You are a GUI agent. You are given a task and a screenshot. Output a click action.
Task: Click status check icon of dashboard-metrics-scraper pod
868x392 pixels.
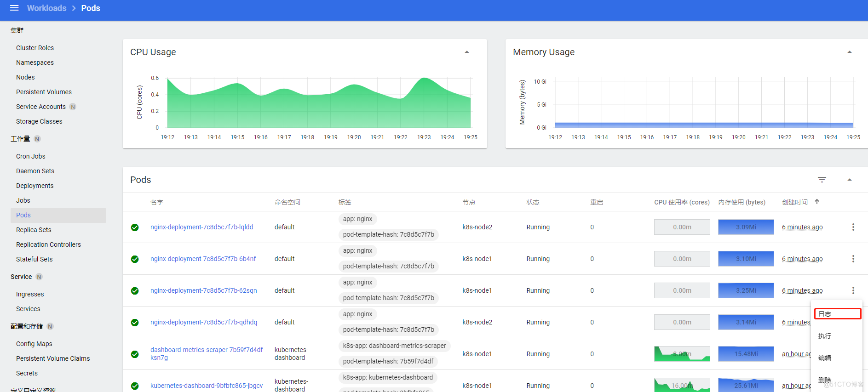click(135, 354)
